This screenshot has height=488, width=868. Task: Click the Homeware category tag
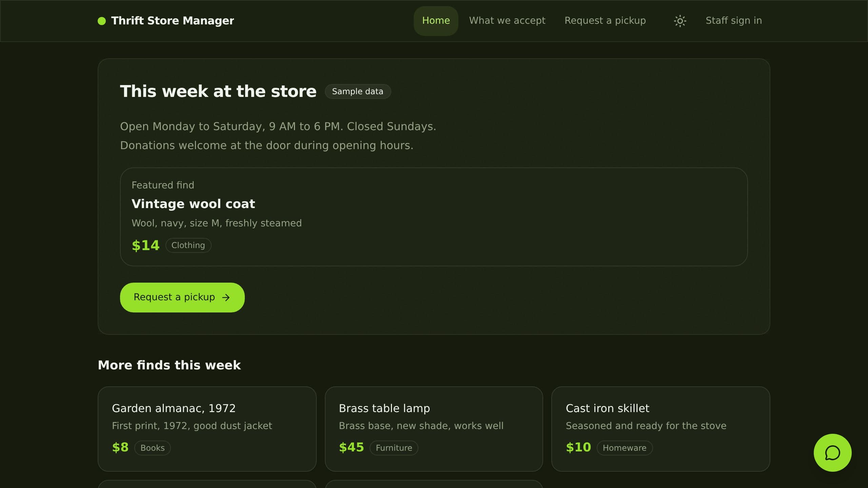625,448
